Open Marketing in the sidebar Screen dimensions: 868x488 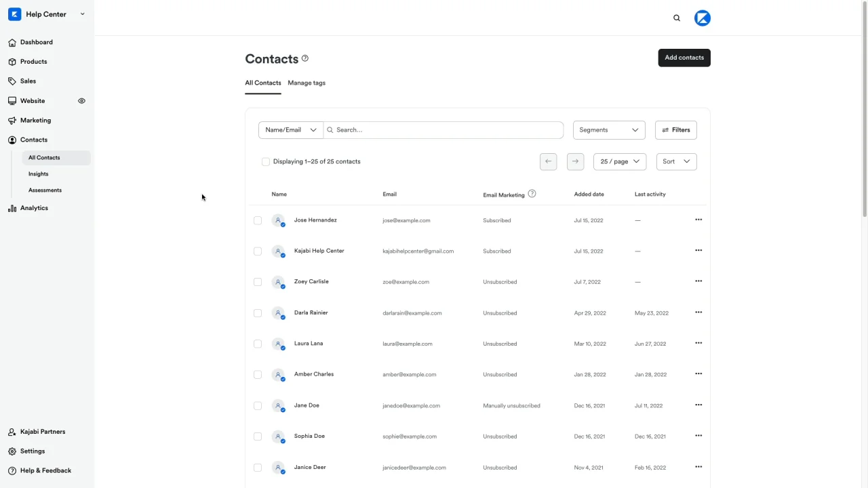click(35, 120)
